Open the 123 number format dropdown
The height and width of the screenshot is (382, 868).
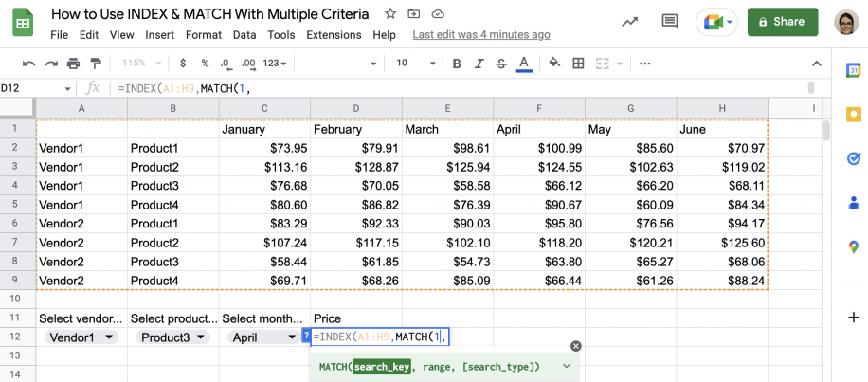pyautogui.click(x=275, y=64)
